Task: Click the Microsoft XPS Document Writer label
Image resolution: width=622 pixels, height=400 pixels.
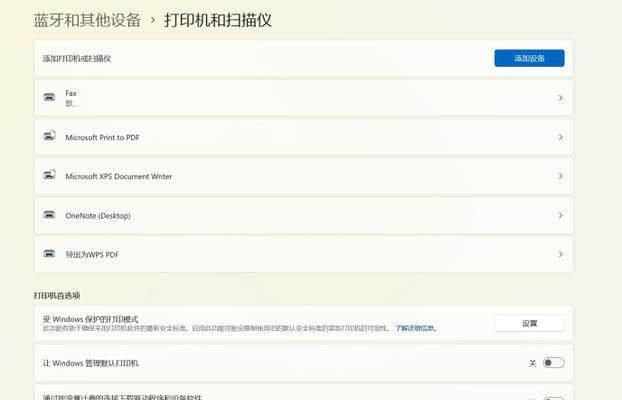Action: [x=119, y=176]
